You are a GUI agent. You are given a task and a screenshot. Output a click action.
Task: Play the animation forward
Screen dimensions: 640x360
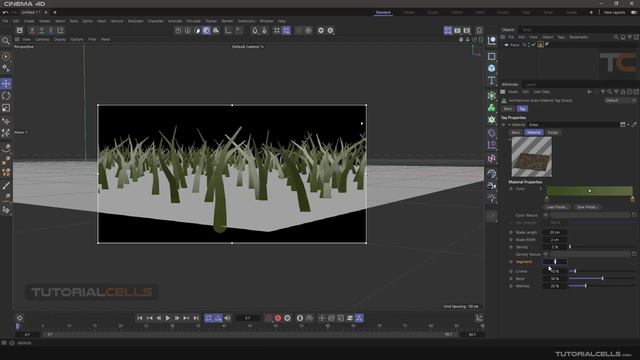tap(168, 318)
